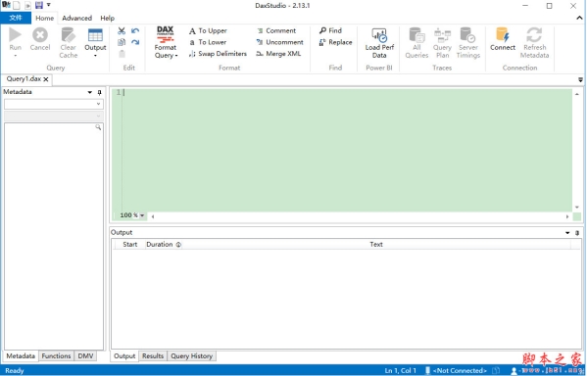Image resolution: width=588 pixels, height=376 pixels.
Task: Click the editor scroll-left arrow
Action: click(153, 216)
